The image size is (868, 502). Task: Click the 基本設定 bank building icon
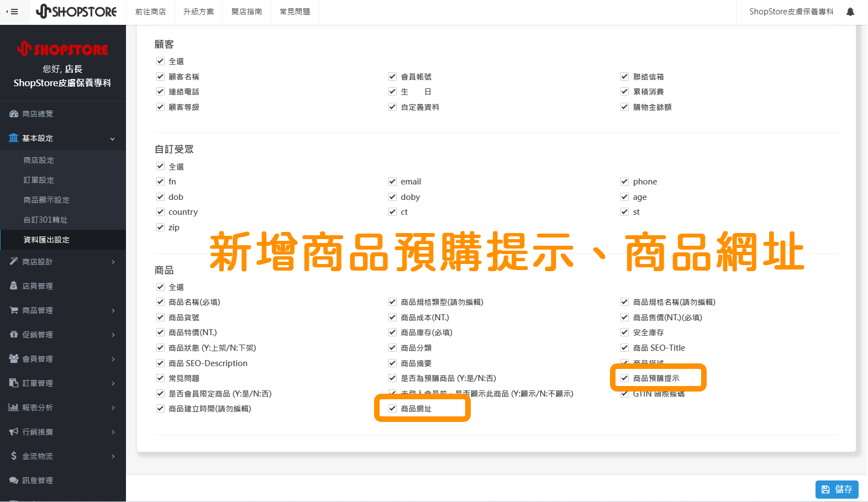14,138
